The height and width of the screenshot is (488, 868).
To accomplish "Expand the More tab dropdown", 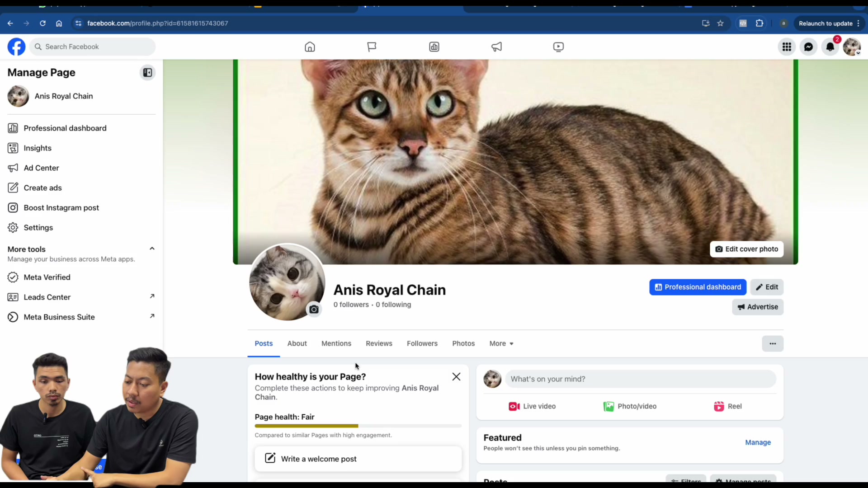I will [x=501, y=343].
